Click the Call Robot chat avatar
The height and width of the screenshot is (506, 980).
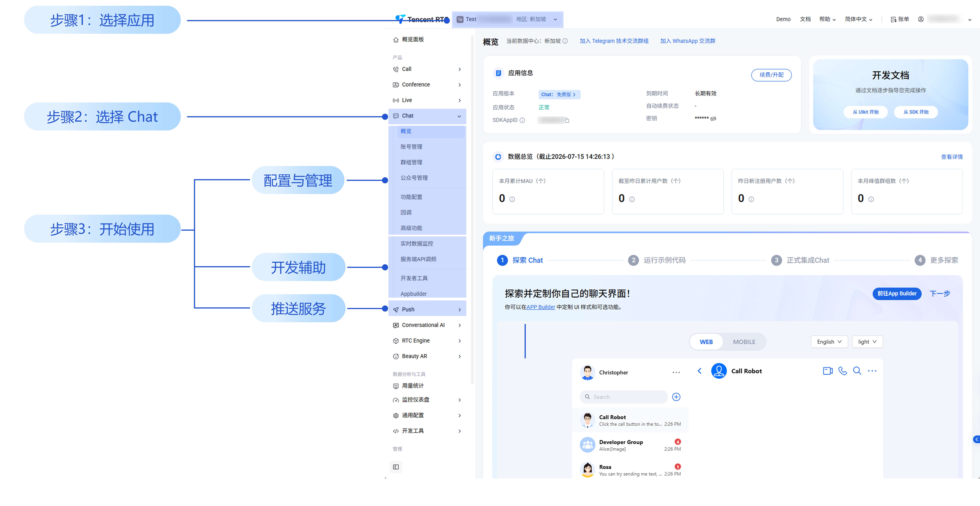point(719,371)
